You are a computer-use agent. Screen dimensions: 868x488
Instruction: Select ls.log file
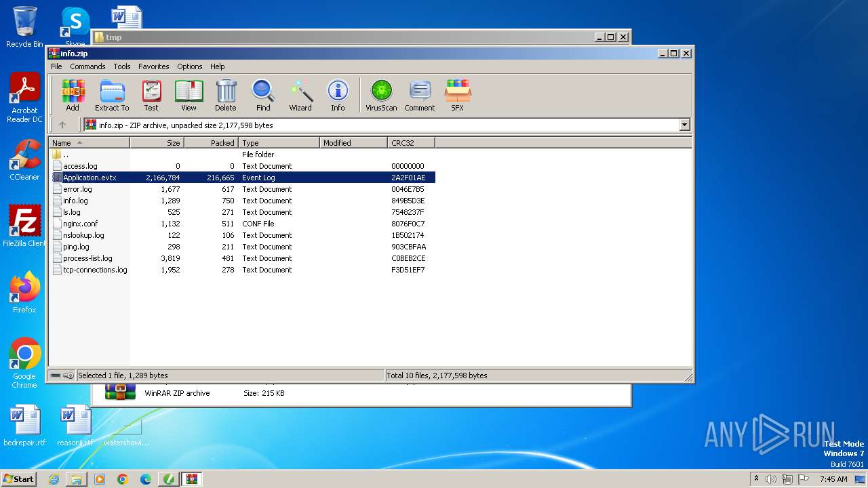pos(243,212)
